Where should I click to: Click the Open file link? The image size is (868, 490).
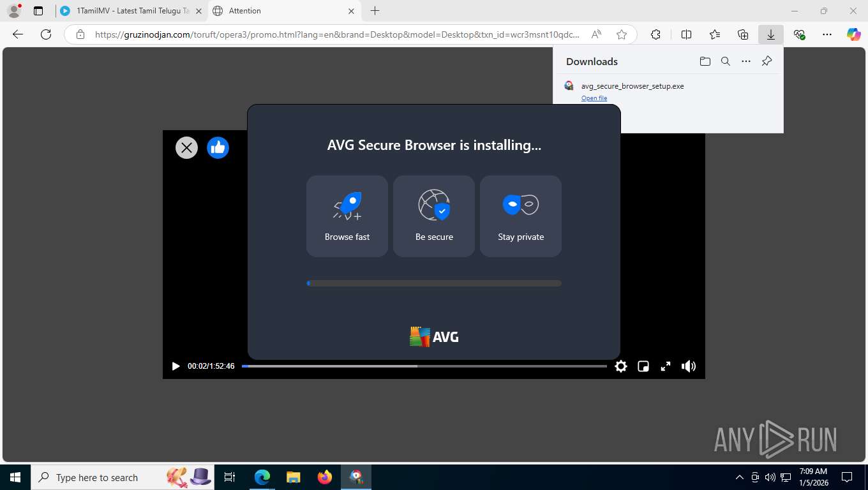click(x=594, y=98)
